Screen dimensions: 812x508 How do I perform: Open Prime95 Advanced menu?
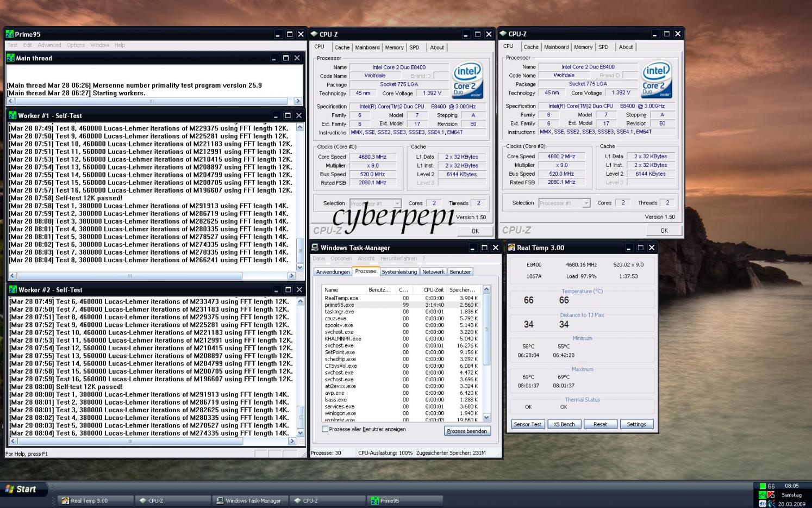[x=49, y=45]
